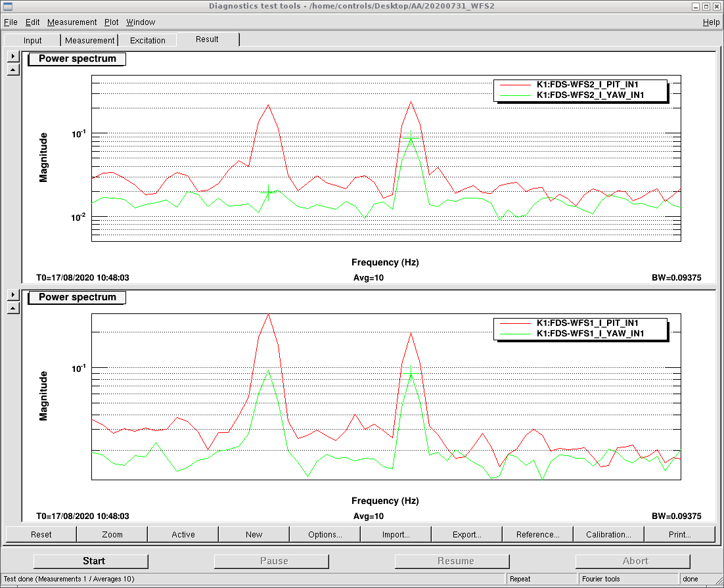Click the up-arrow button beside the top plot
724x588 pixels.
click(13, 70)
